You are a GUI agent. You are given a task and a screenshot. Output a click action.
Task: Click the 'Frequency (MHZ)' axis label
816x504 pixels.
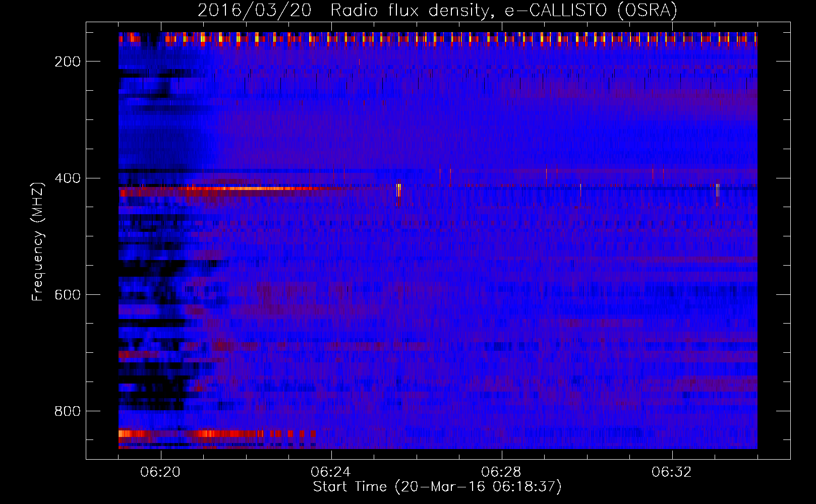point(38,241)
